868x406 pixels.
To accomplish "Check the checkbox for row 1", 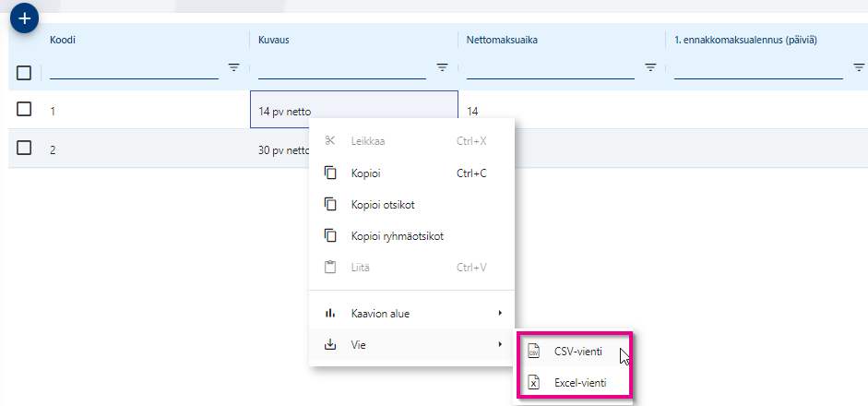I will pos(25,110).
